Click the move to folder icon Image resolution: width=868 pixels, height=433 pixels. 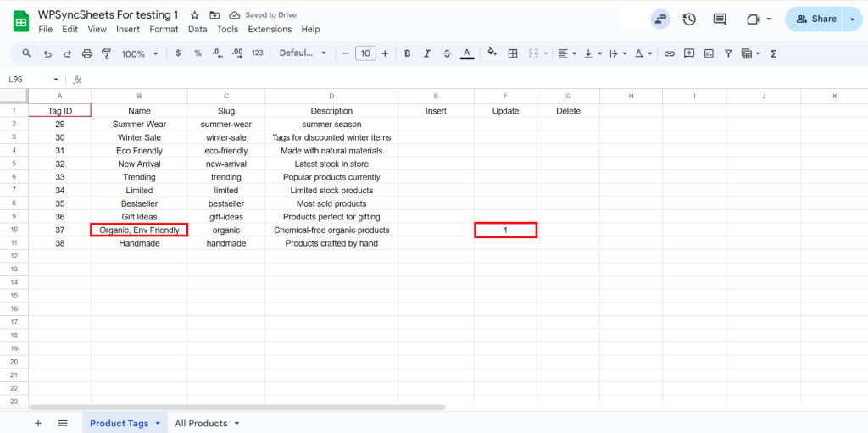(x=214, y=15)
